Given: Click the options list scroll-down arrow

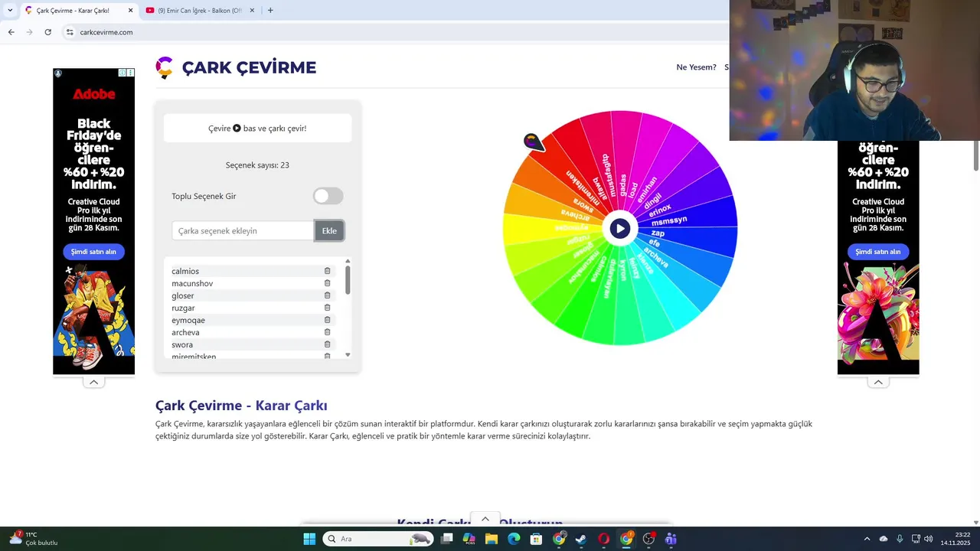Looking at the screenshot, I should [348, 355].
